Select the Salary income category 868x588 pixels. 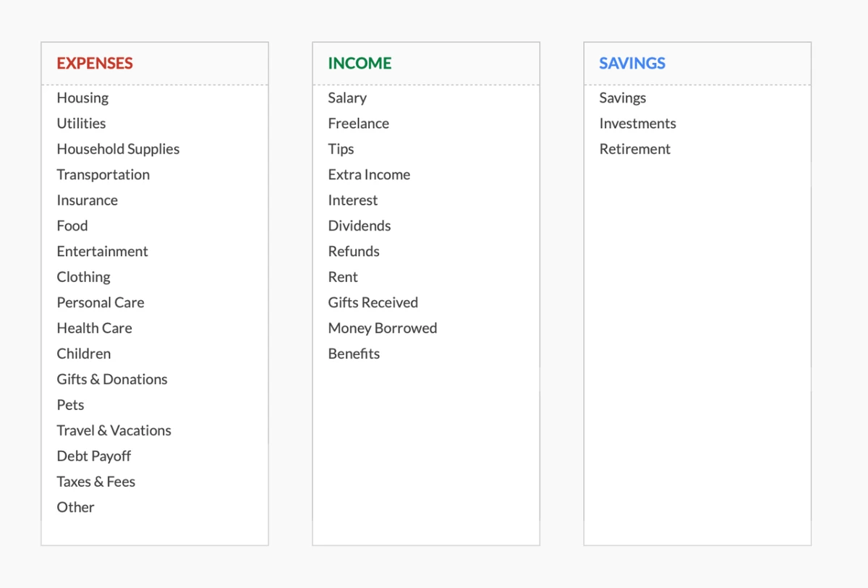coord(347,98)
